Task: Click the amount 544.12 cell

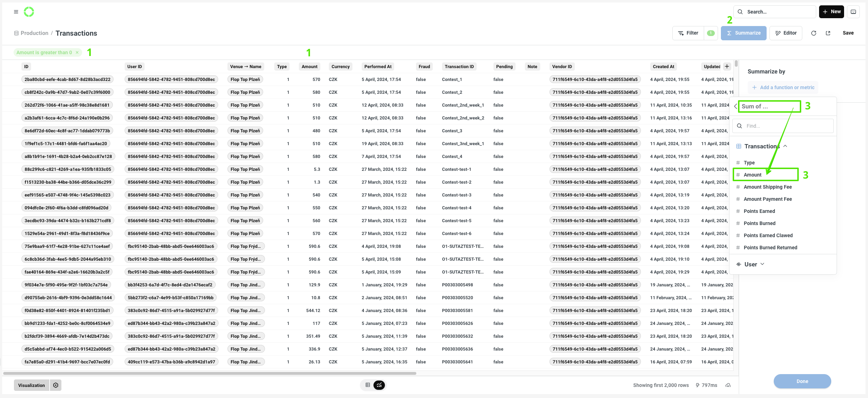Action: [313, 311]
